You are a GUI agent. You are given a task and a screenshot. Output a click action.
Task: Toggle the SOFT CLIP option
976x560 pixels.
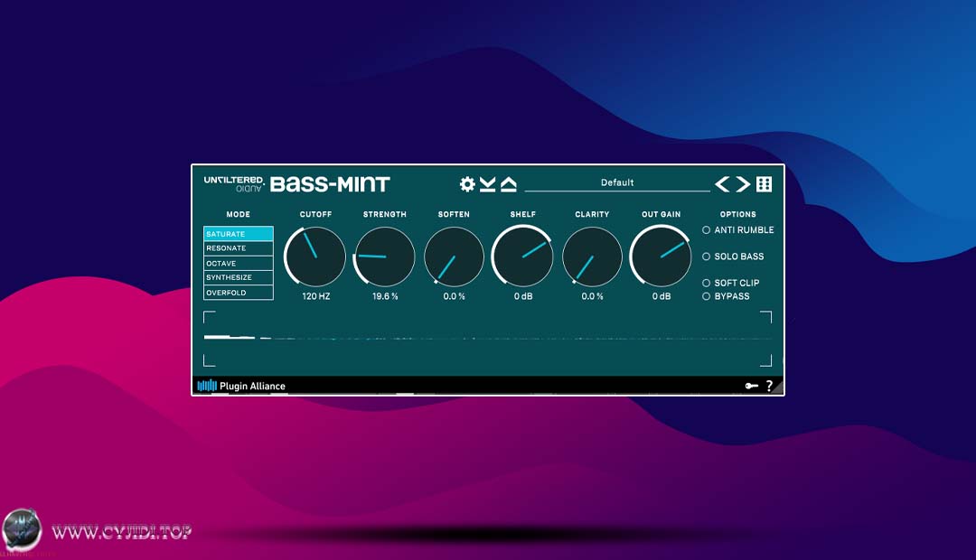731,283
